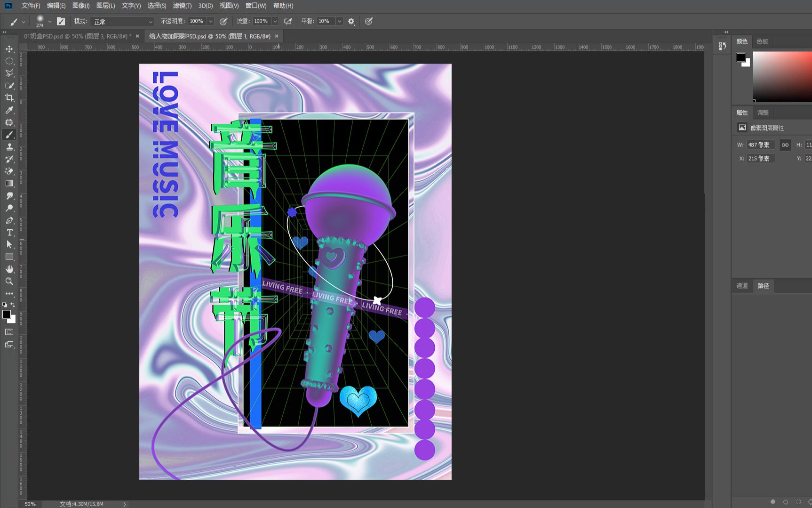Select the Polygonal Lasso tool
The width and height of the screenshot is (812, 508).
9,73
